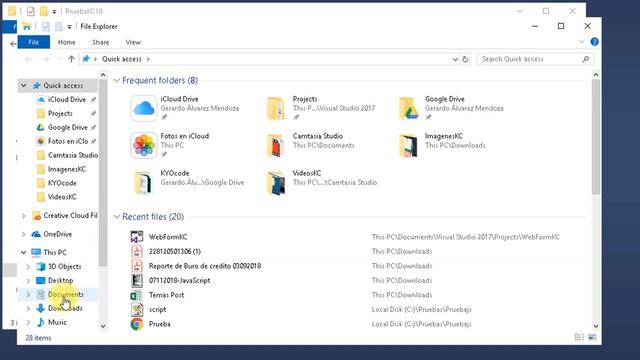Click the PDF icon for Reporte de Buro de credito
The height and width of the screenshot is (360, 640).
(137, 266)
